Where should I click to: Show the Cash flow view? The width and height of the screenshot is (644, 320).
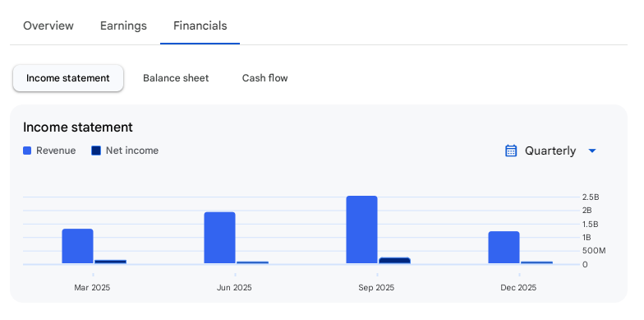264,78
